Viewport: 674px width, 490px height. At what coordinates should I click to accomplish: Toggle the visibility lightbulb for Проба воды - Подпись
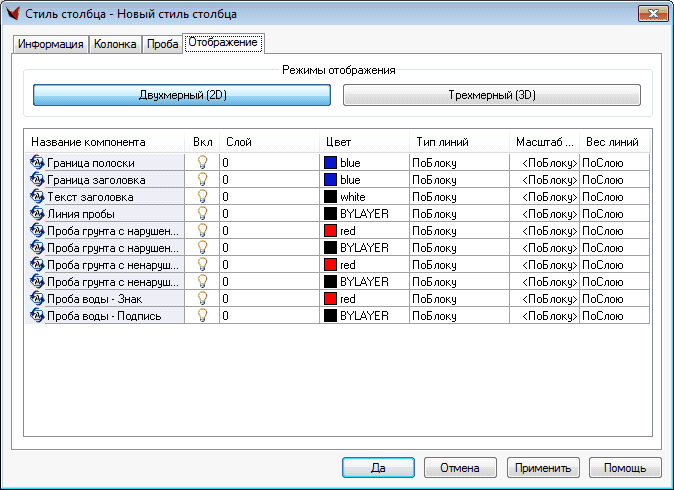tap(202, 315)
